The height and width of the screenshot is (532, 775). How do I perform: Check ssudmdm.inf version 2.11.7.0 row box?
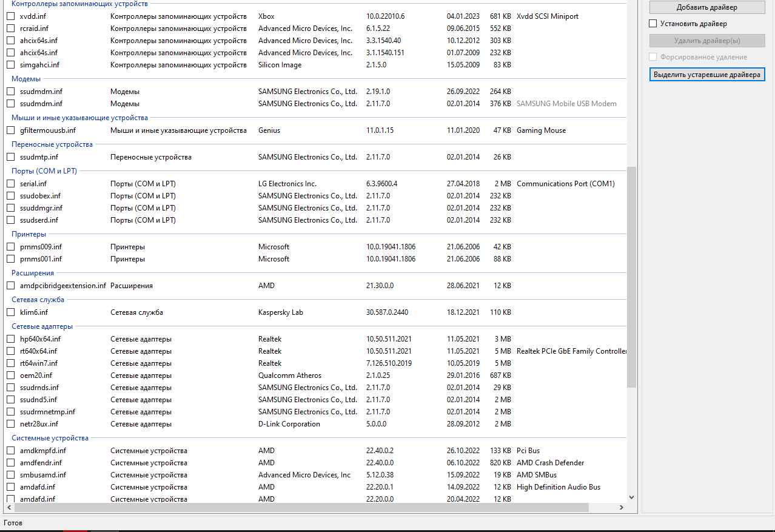pos(10,104)
